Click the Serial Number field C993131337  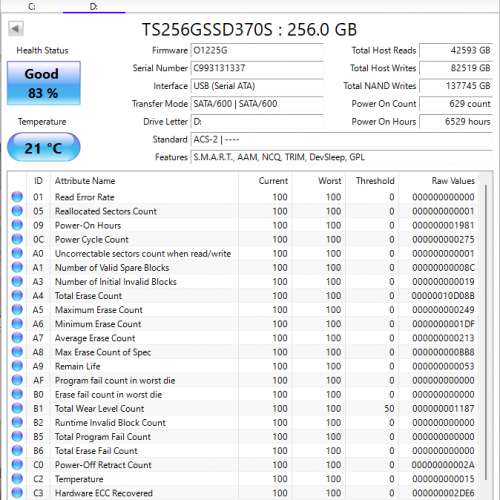[257, 68]
